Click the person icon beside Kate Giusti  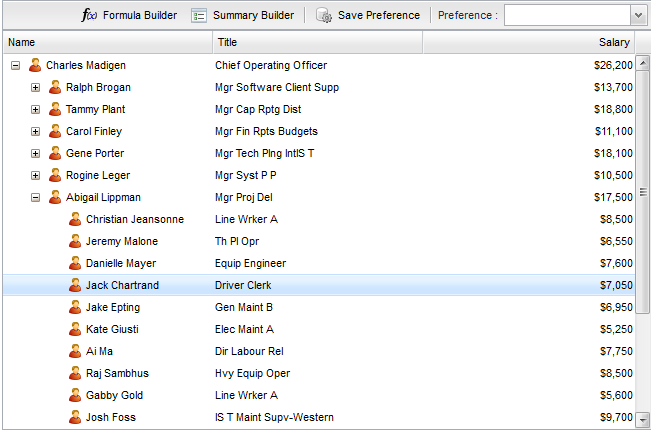pos(75,329)
